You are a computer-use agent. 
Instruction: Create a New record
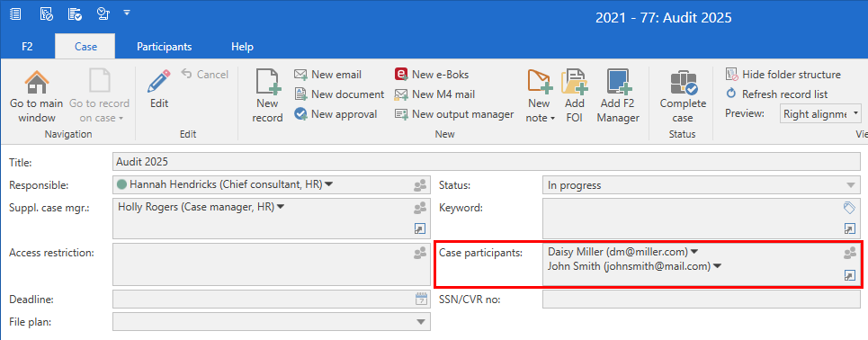coord(267,96)
